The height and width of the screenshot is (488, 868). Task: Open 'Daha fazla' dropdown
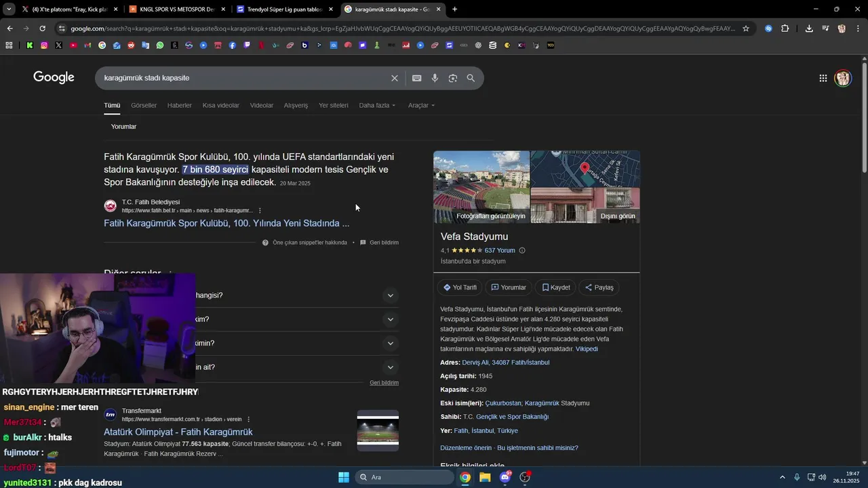[377, 106]
